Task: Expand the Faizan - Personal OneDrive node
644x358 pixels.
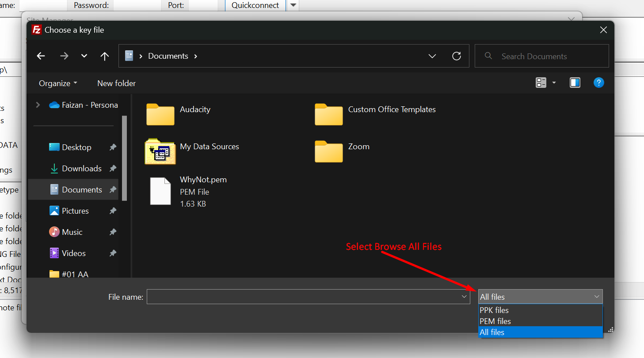Action: coord(38,105)
